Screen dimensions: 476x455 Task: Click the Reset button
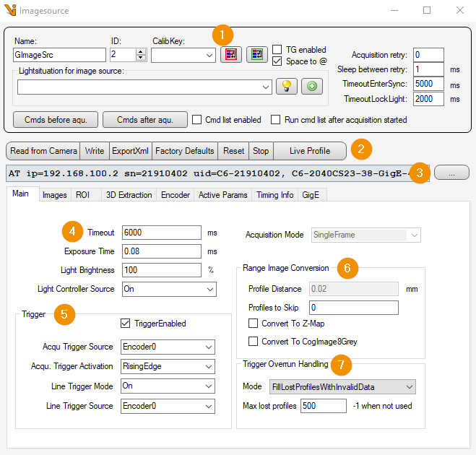tap(233, 151)
